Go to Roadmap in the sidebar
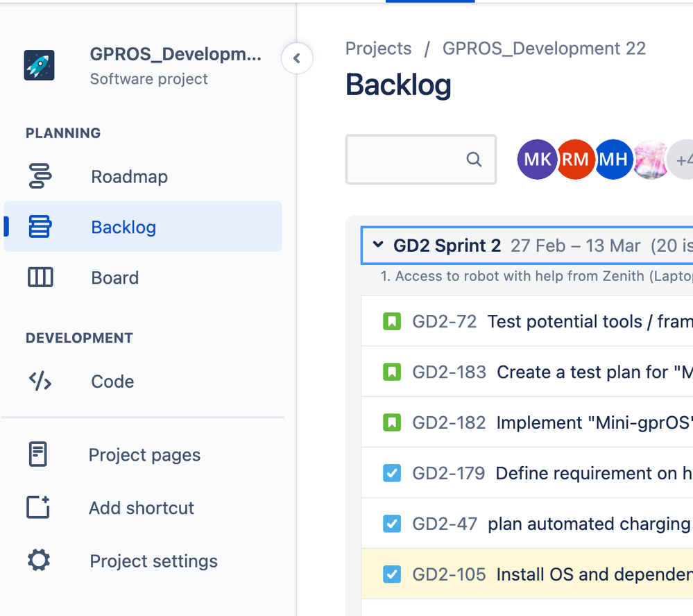Screen dimensions: 693x616 (x=130, y=177)
